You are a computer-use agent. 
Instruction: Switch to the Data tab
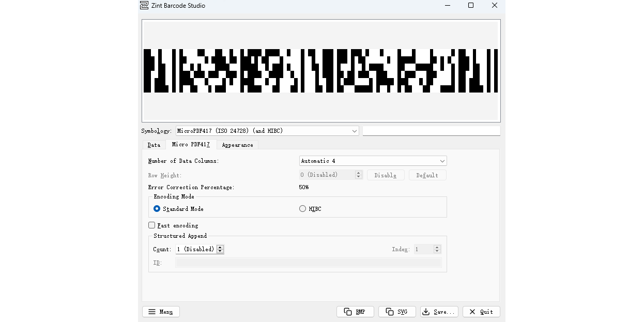point(154,145)
